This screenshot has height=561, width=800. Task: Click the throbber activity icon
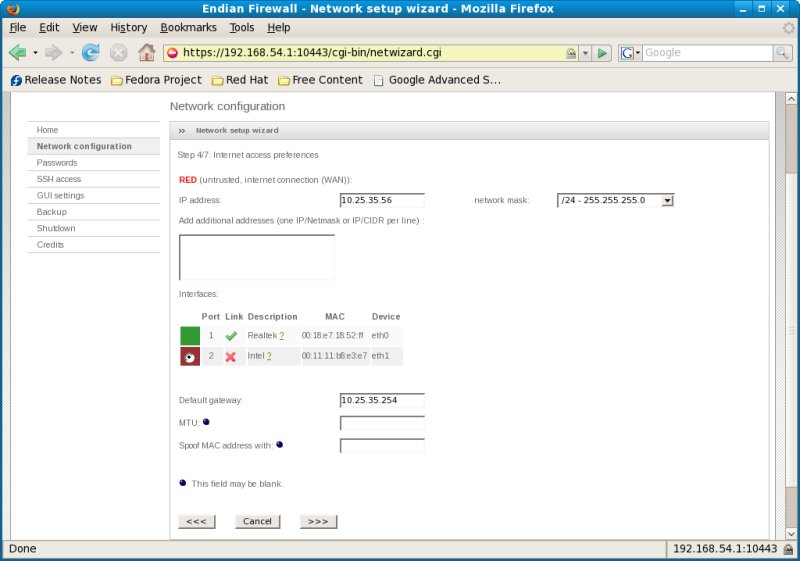pos(789,28)
